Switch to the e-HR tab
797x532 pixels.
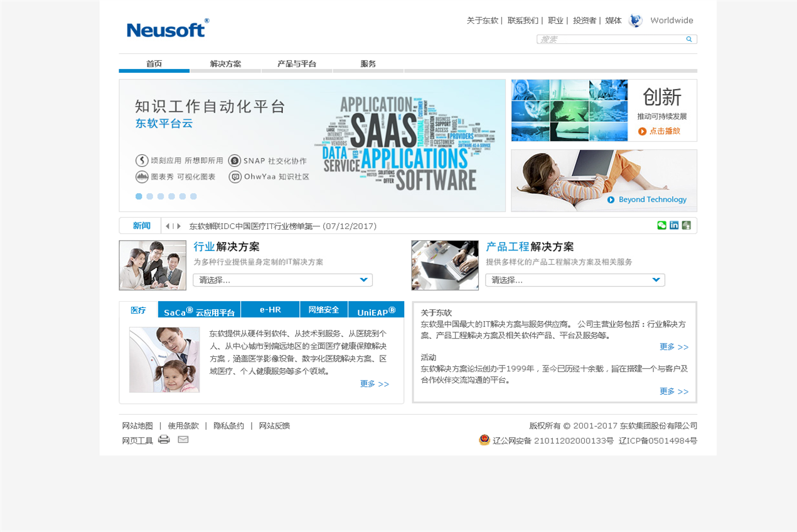pyautogui.click(x=270, y=310)
